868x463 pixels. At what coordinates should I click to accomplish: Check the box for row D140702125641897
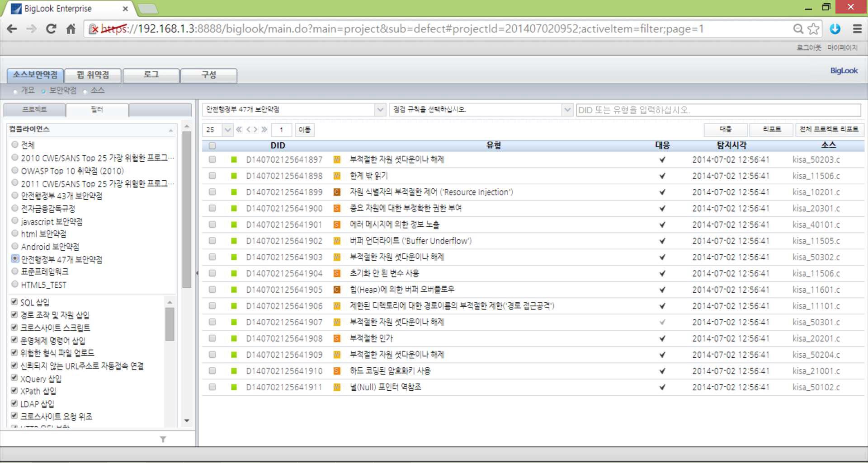[212, 159]
